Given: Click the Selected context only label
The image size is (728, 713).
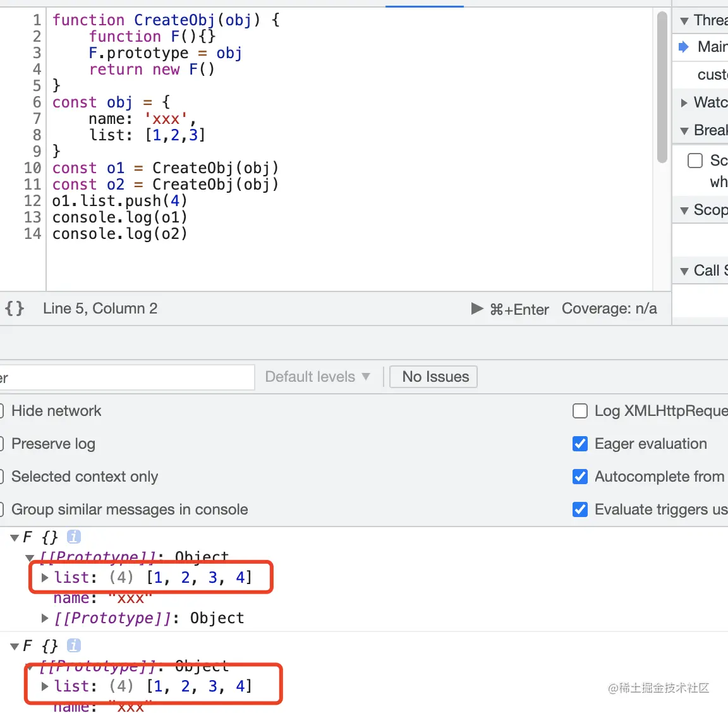Looking at the screenshot, I should pos(85,477).
